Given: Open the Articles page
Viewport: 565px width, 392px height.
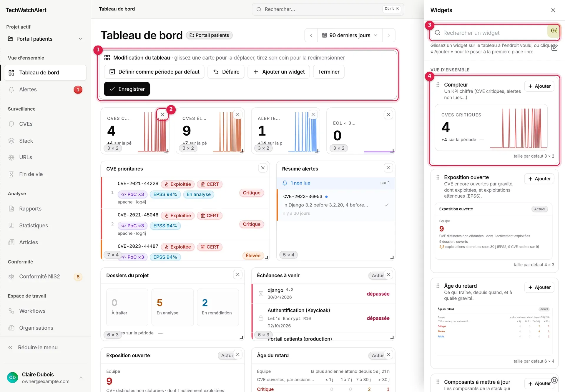Looking at the screenshot, I should click(45, 242).
